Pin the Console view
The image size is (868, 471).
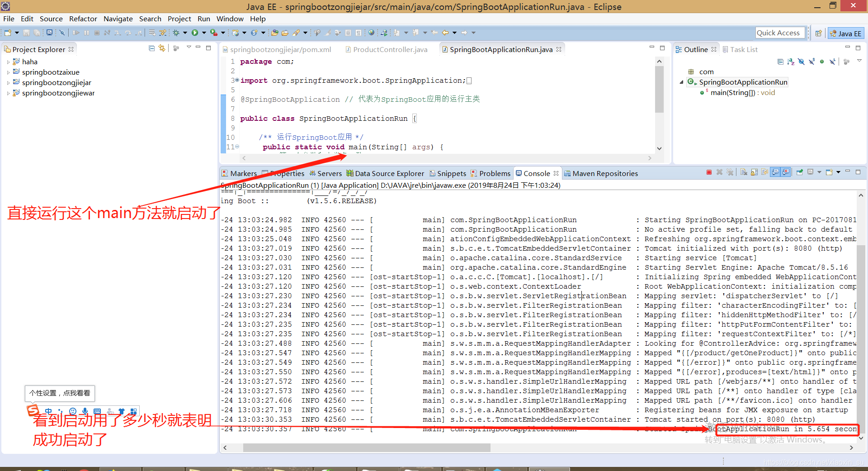[x=800, y=172]
